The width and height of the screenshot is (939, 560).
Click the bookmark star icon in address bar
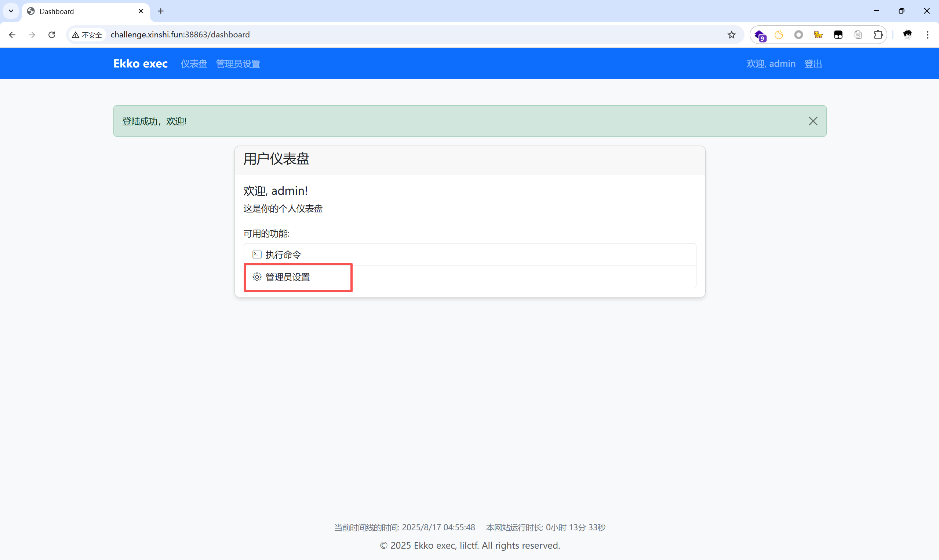pos(731,35)
